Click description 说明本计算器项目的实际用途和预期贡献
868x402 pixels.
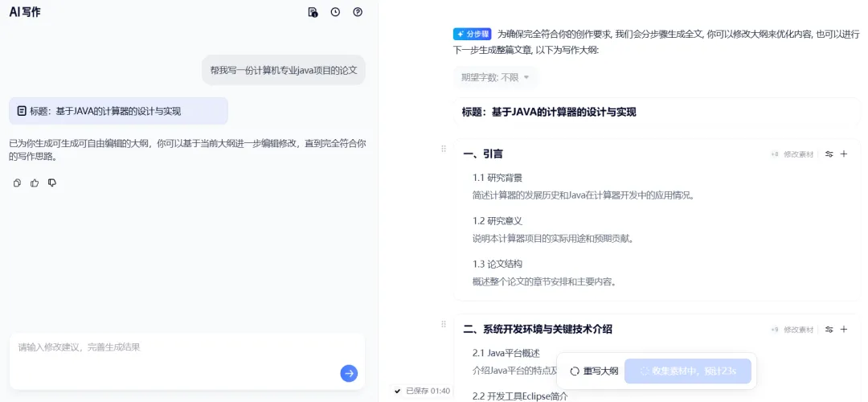(553, 239)
